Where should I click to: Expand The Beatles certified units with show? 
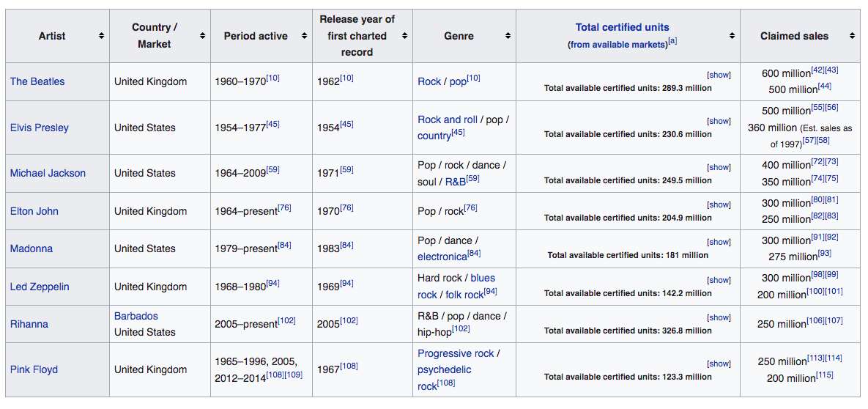point(719,75)
